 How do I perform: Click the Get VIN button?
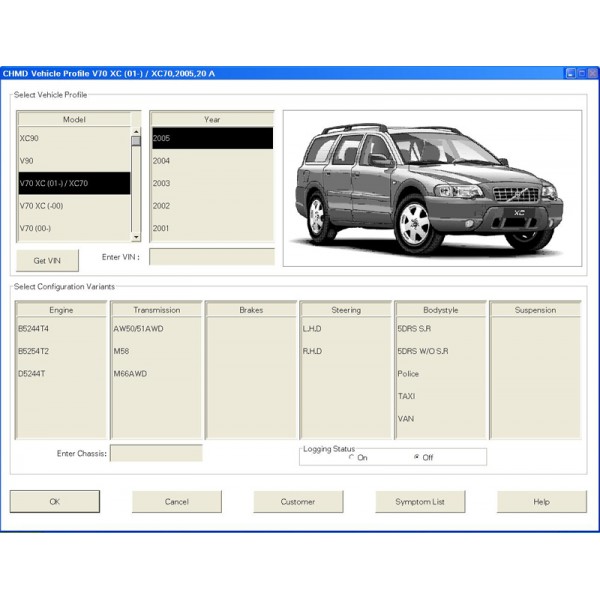tap(47, 260)
